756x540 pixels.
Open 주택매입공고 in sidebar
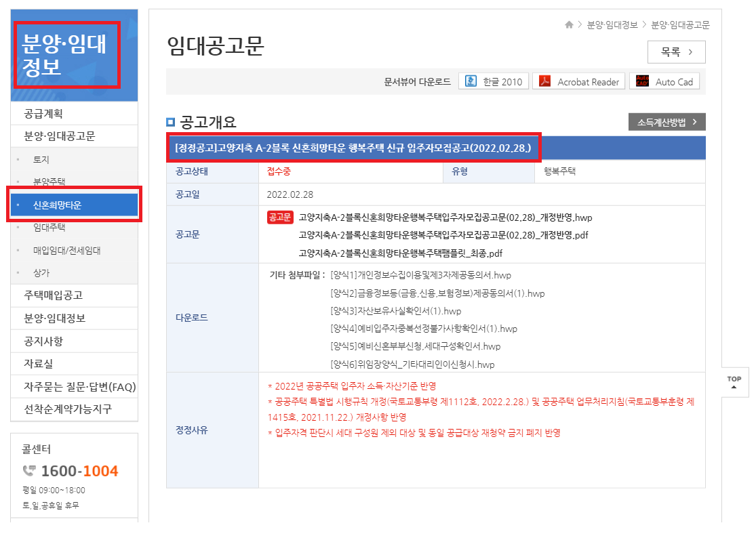point(75,295)
